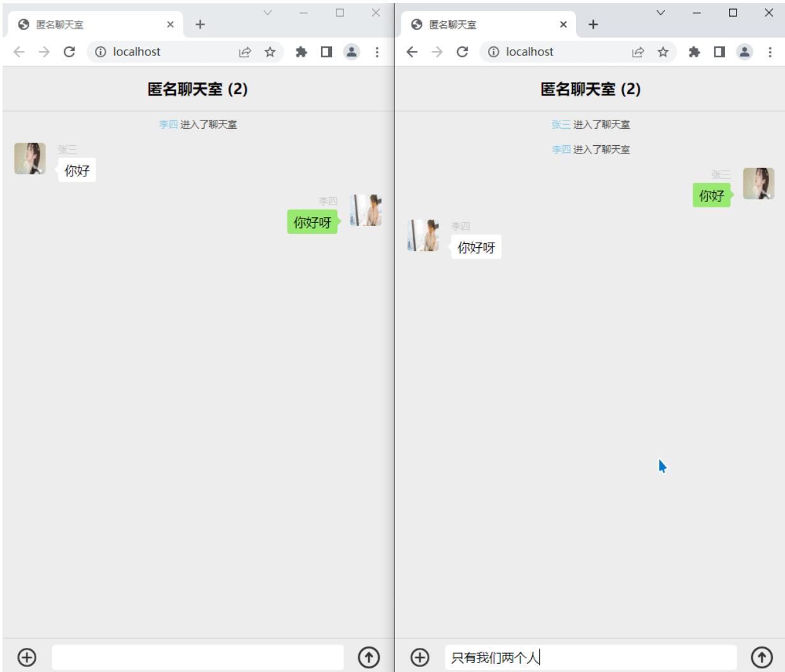The width and height of the screenshot is (785, 672).
Task: Expand tab search chevron in right browser
Action: pyautogui.click(x=661, y=13)
